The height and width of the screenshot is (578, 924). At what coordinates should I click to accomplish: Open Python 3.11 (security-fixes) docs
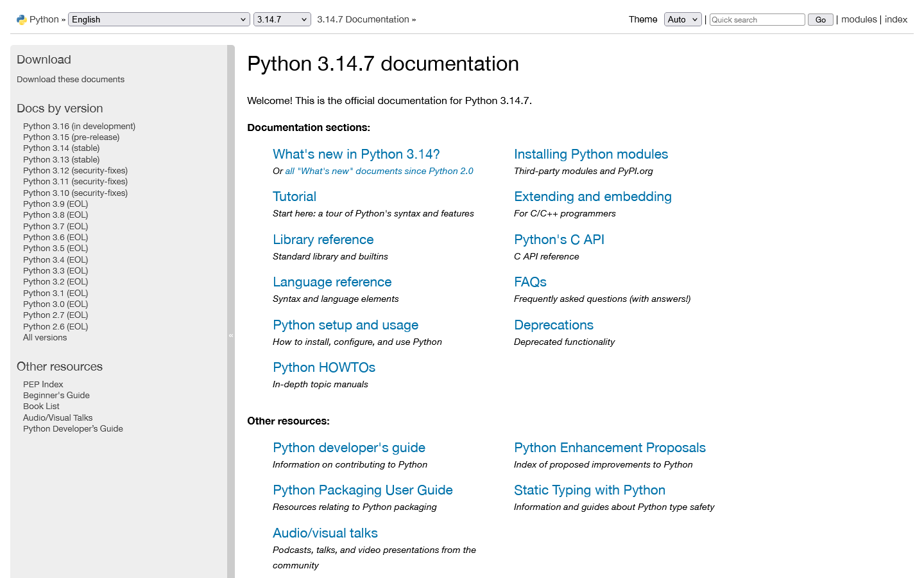[x=75, y=181]
